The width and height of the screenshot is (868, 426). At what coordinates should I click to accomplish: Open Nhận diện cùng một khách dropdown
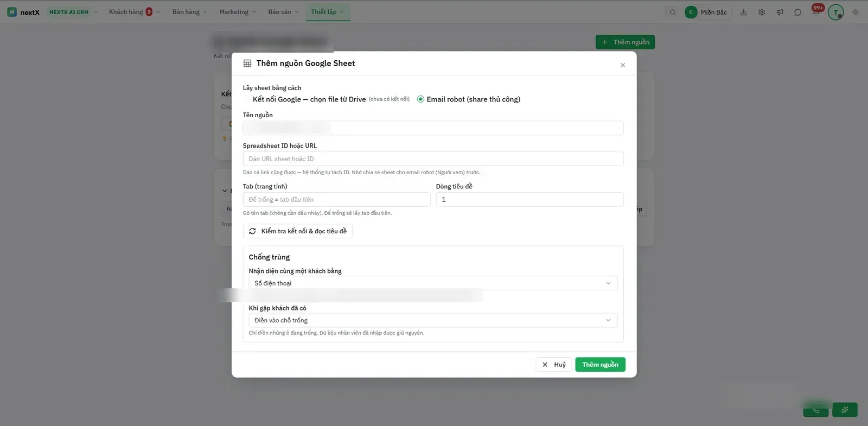433,283
